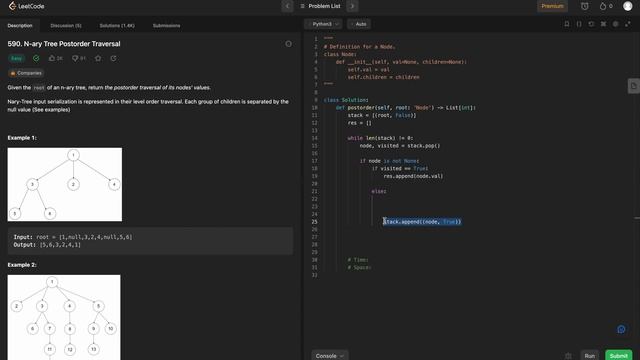Expand the Console dropdown
The image size is (640, 360).
(x=330, y=356)
